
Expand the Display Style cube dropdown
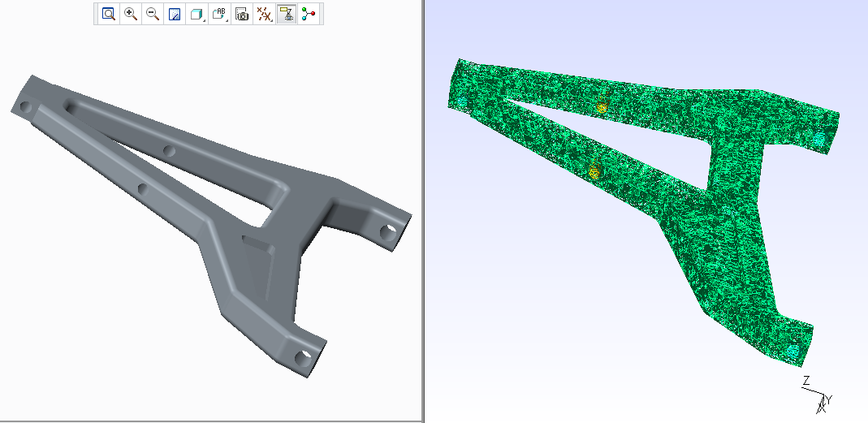(196, 14)
